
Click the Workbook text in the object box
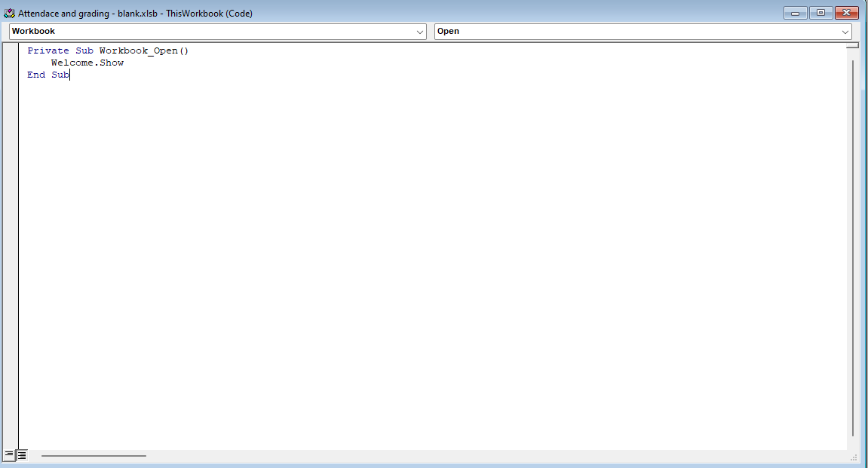coord(34,32)
